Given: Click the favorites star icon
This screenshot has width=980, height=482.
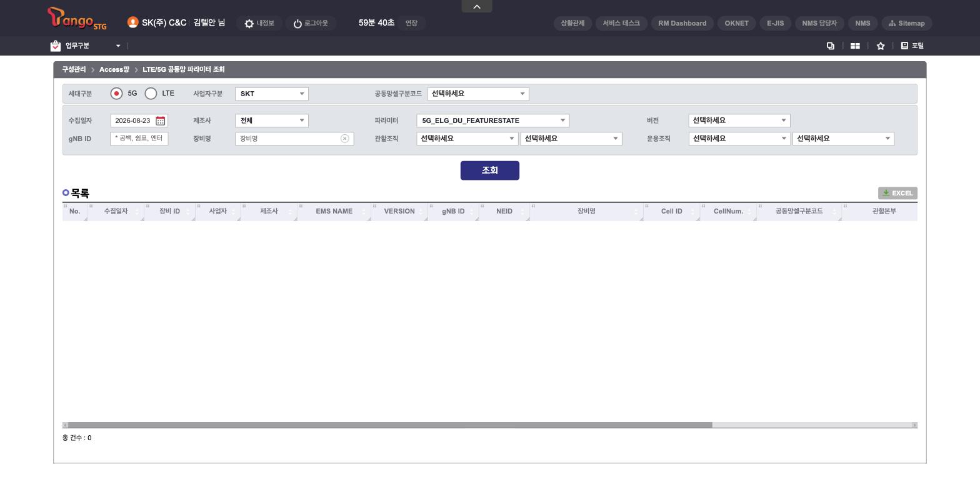Looking at the screenshot, I should pos(881,46).
